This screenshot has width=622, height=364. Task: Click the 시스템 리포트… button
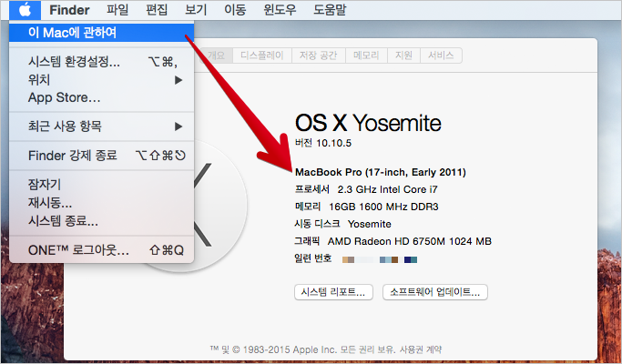[333, 292]
